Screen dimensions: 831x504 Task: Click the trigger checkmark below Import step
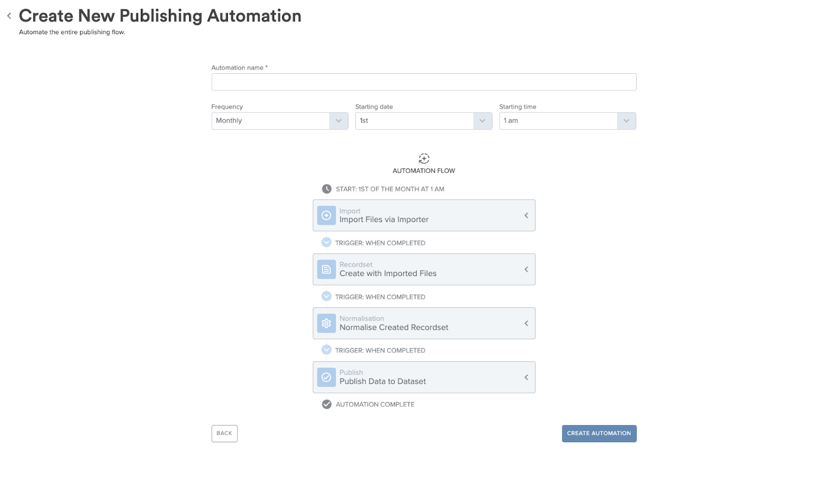[x=327, y=242]
